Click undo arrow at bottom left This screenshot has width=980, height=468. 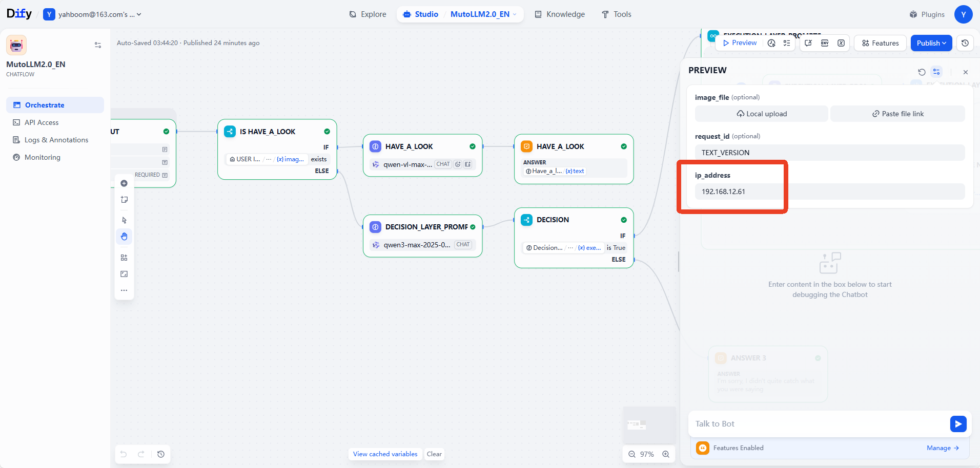pyautogui.click(x=124, y=454)
